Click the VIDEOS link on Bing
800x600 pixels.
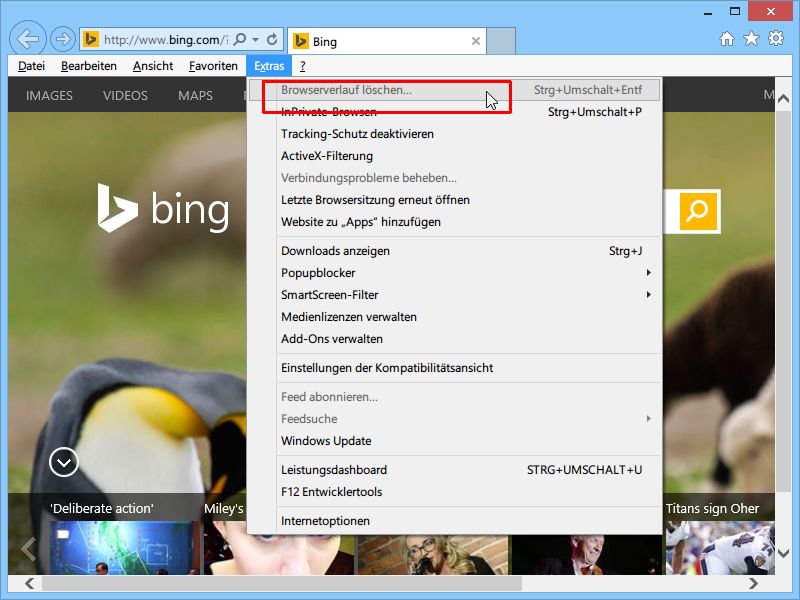pos(125,95)
